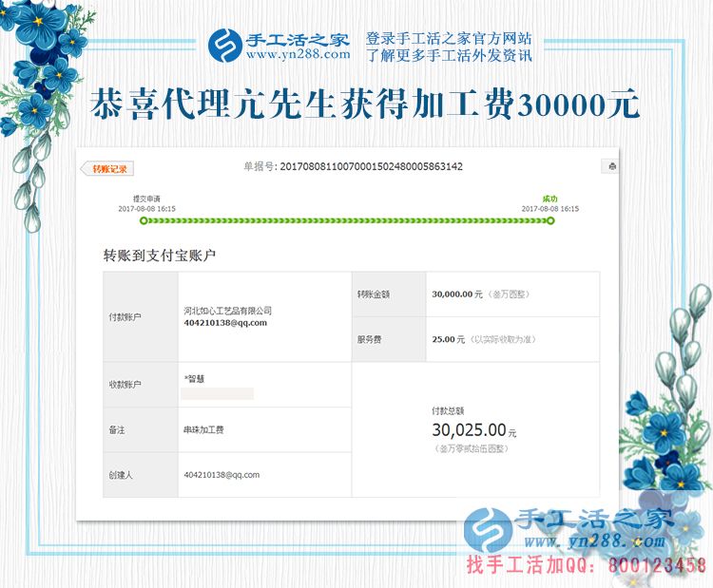Click the 登录手工活之家官方网站 slogan text
This screenshot has height=588, width=713.
[x=449, y=38]
